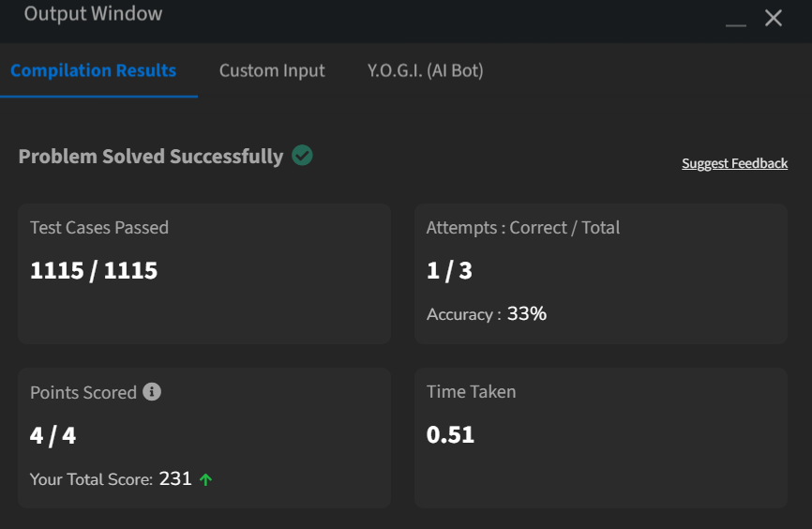
Task: Click the 4 / 4 points value
Action: pos(53,436)
